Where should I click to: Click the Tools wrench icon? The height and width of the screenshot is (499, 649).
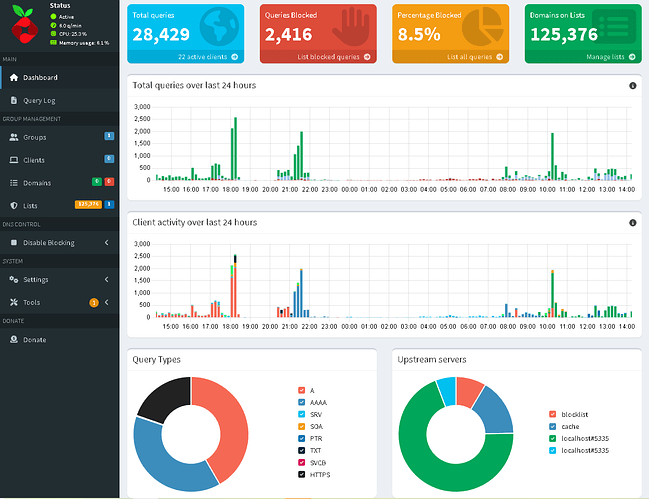point(14,302)
